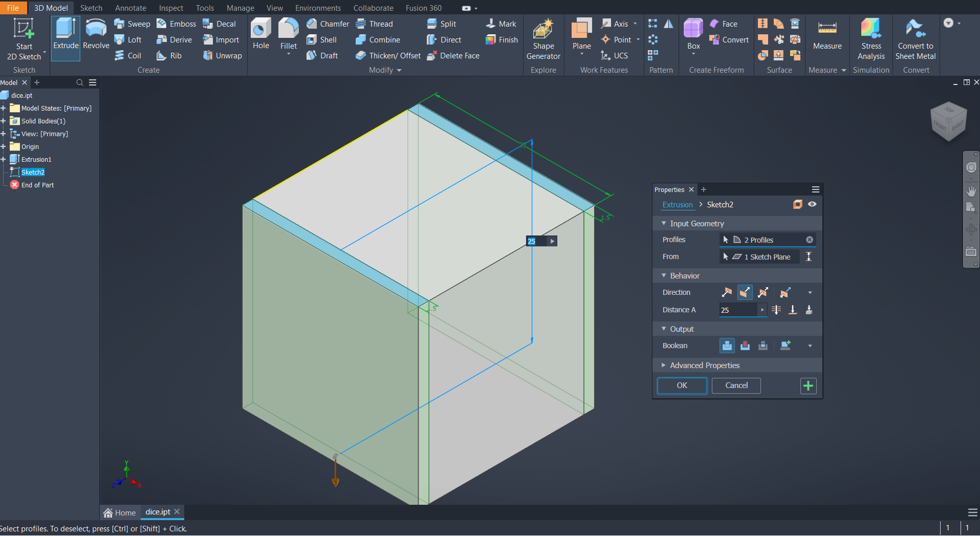Open the Decal tool
The width and height of the screenshot is (980, 536).
(220, 24)
